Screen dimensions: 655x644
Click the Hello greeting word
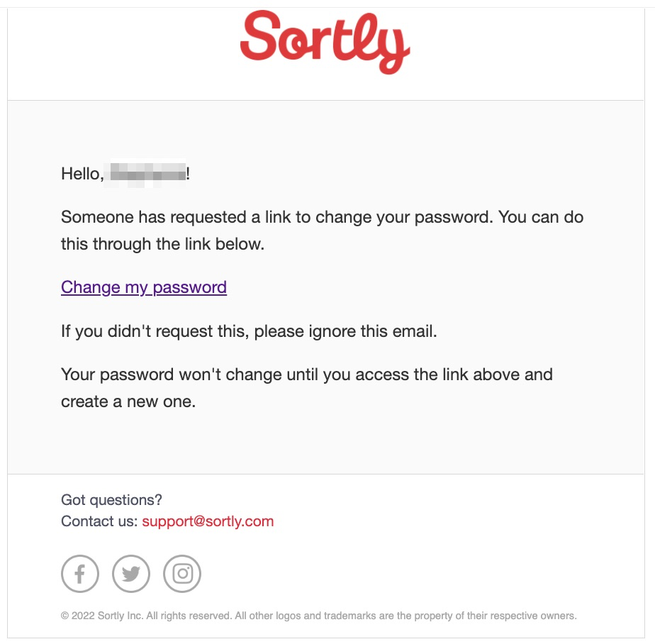[82, 174]
